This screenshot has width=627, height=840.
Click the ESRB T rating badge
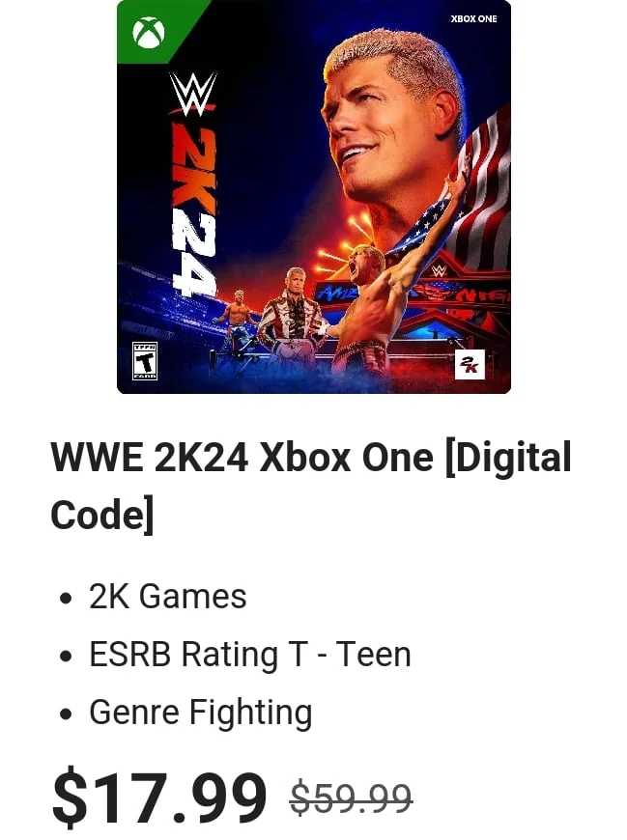pos(145,361)
